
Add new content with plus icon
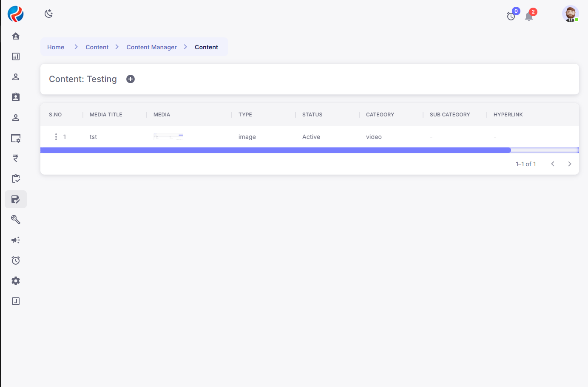click(131, 79)
